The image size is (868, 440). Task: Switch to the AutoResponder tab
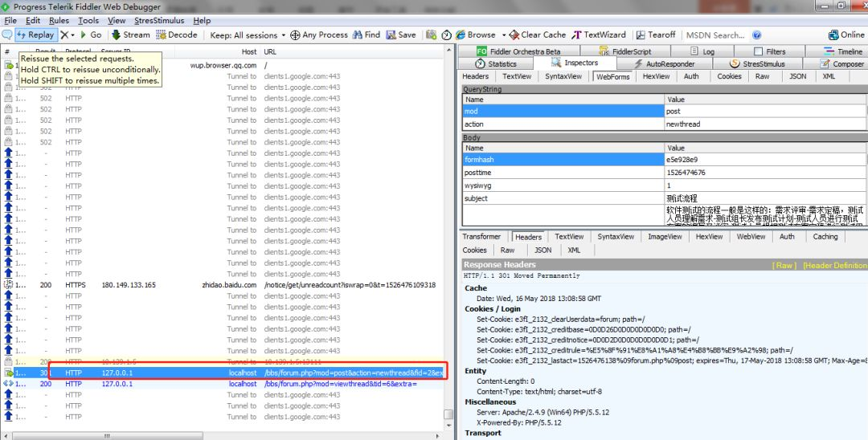665,64
